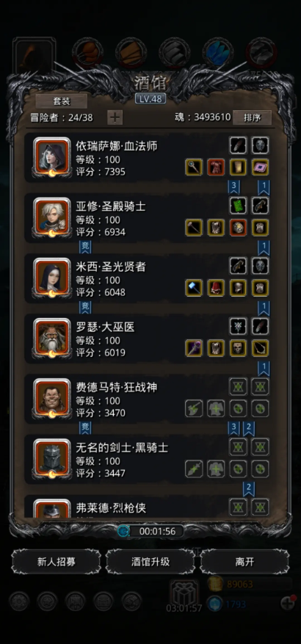Click the 离开 button
301x644 pixels.
click(x=244, y=562)
